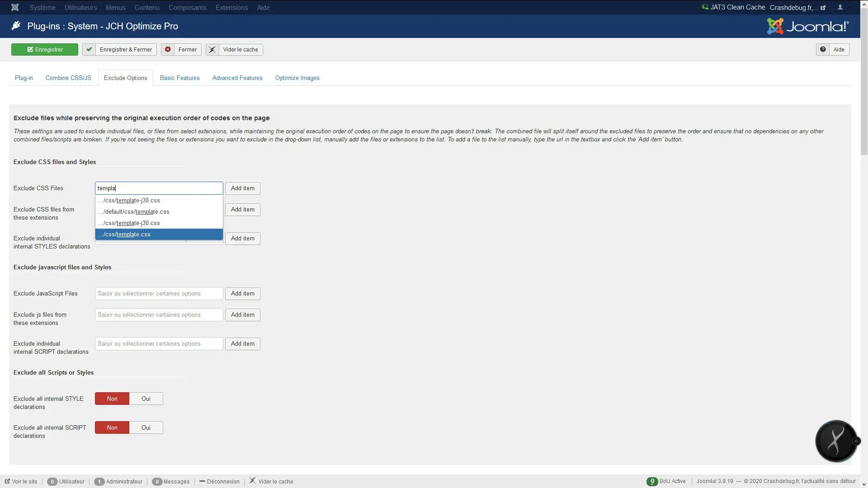Click the Enregistrer & Fermer button

pyautogui.click(x=119, y=50)
